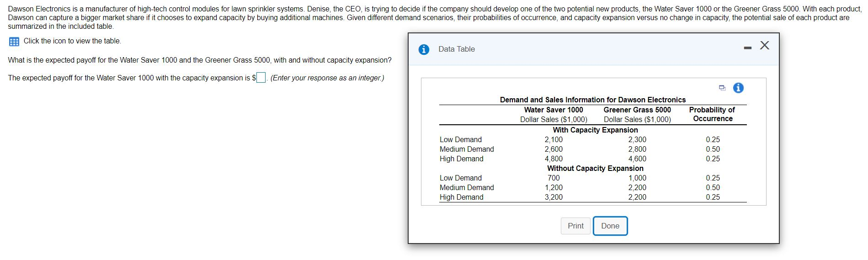
Task: Click the value 1,200 in the table
Action: coord(554,187)
